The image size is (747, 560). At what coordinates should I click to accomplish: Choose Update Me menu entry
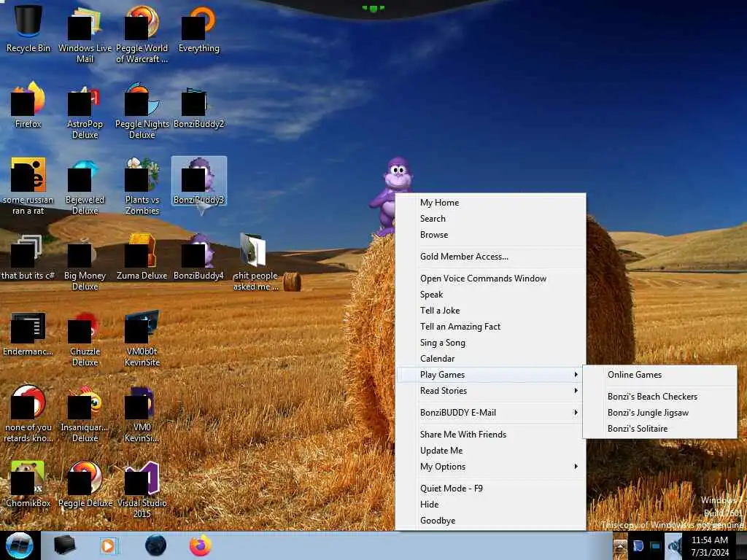[x=491, y=451]
